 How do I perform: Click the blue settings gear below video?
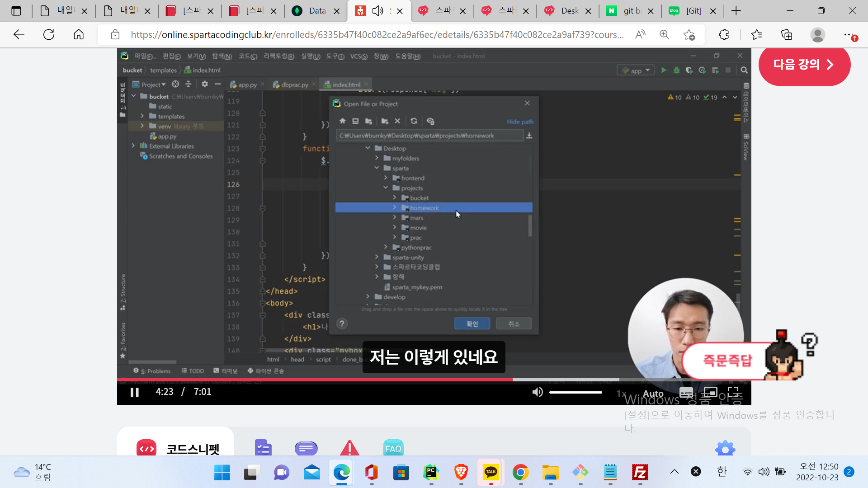725,448
